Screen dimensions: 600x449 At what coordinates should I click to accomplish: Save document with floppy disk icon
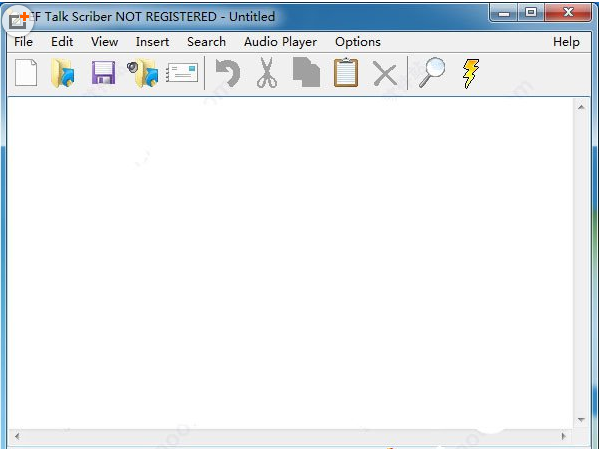click(x=103, y=73)
